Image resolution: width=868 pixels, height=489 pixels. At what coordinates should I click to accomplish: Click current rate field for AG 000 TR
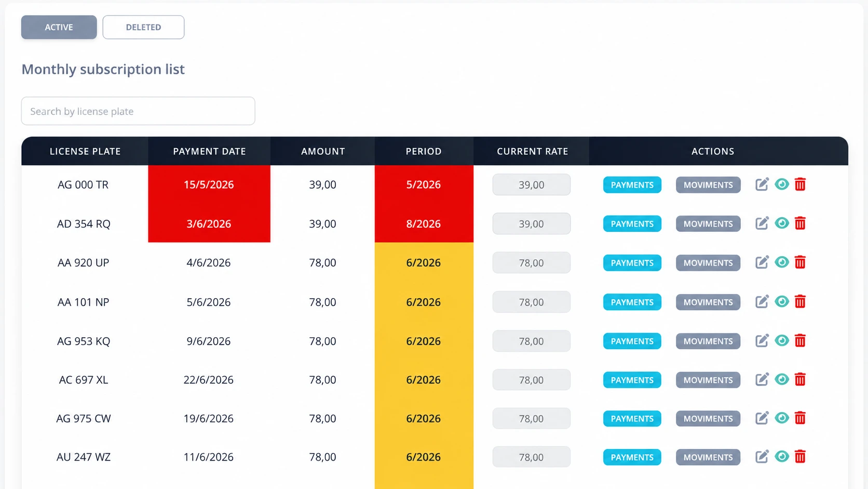(x=532, y=184)
